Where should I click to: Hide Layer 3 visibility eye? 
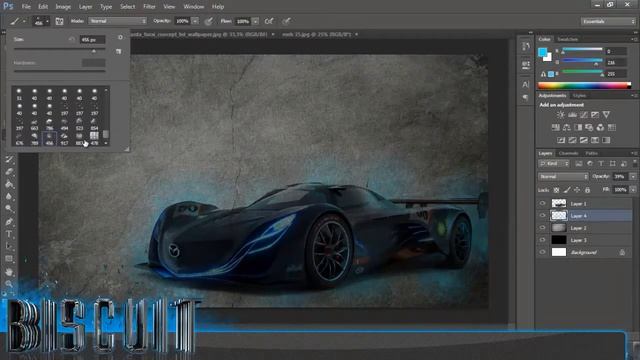click(542, 240)
